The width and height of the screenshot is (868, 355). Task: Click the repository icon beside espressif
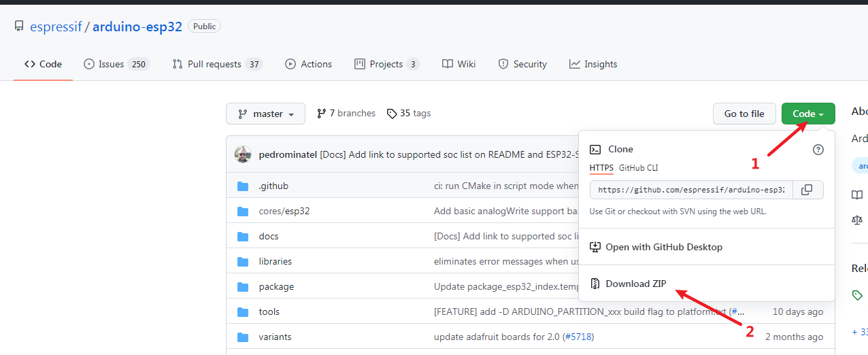(19, 27)
